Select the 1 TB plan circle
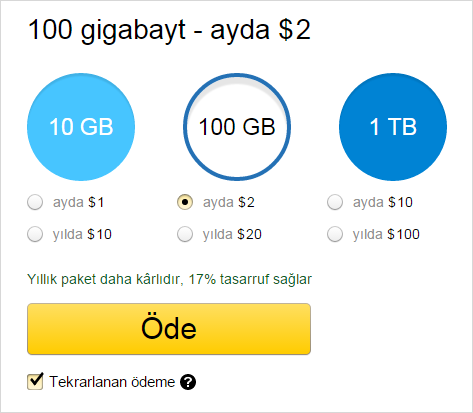The image size is (473, 413). coord(393,127)
